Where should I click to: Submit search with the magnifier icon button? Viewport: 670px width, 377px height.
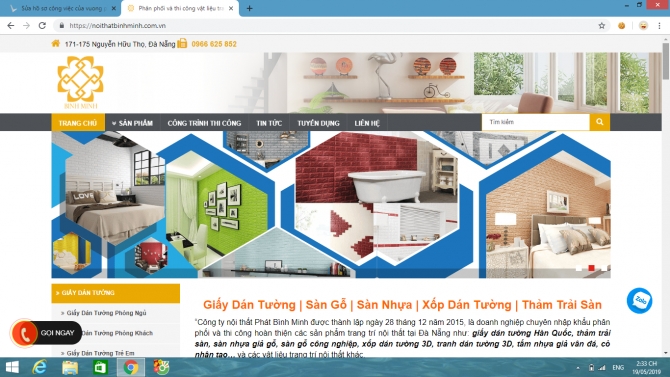coord(600,122)
